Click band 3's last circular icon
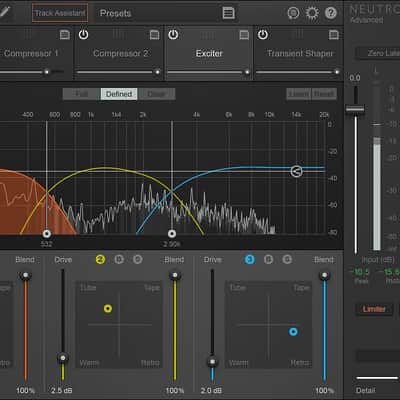 [x=287, y=259]
